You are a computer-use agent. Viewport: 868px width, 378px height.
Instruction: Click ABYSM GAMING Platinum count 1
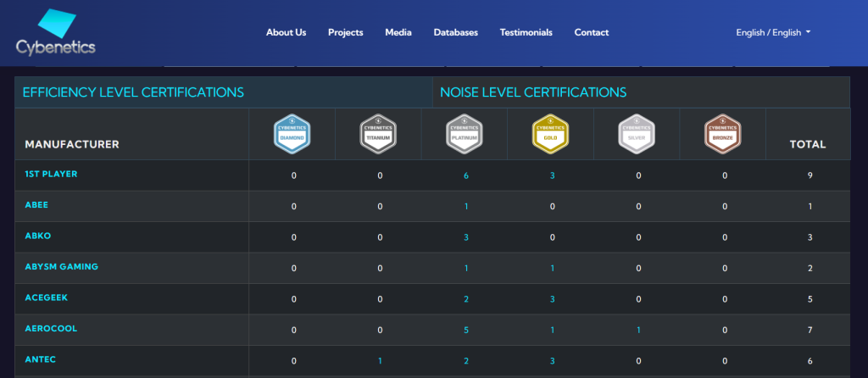466,269
